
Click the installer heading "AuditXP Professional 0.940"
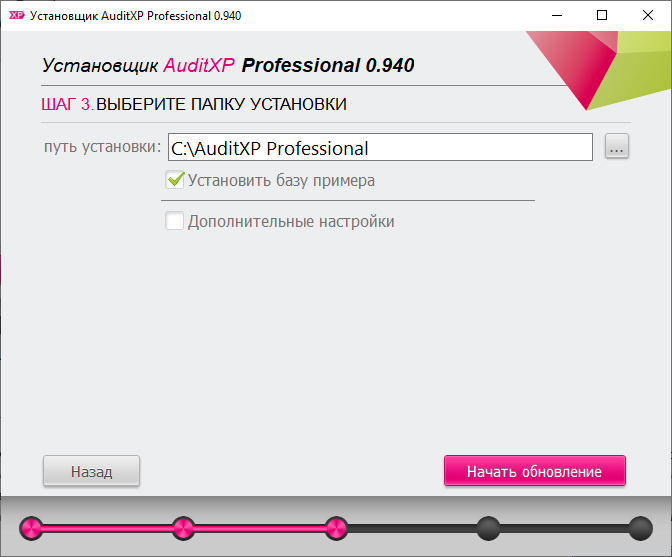tap(289, 66)
